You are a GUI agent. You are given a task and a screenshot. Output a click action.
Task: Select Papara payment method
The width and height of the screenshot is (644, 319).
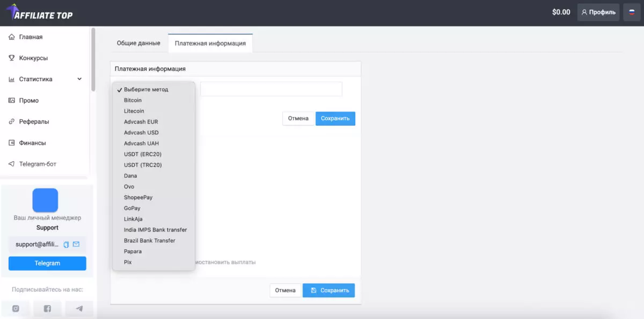[153, 251]
